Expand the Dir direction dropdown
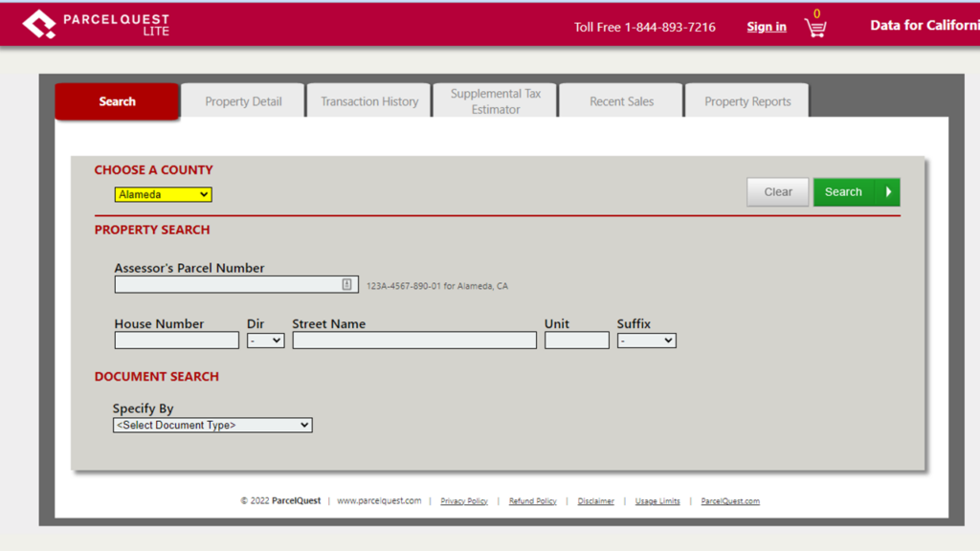The height and width of the screenshot is (551, 980). (x=265, y=341)
